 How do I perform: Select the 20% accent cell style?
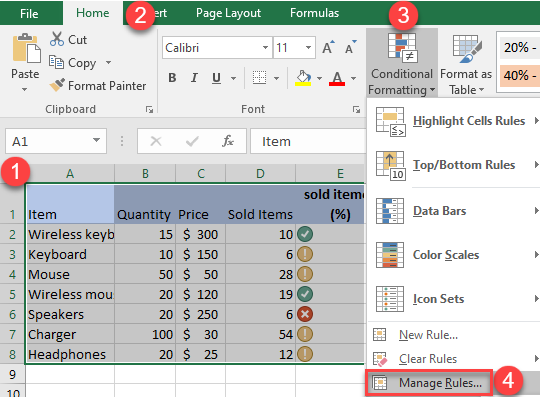(519, 47)
